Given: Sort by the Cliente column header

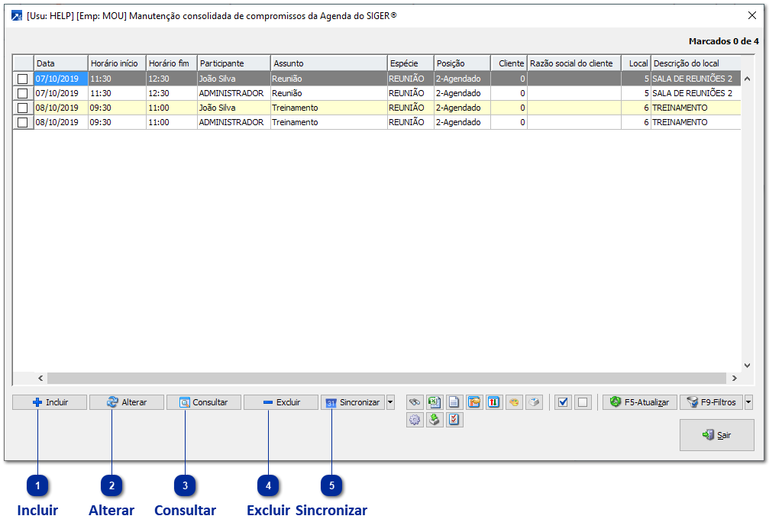Looking at the screenshot, I should point(509,63).
